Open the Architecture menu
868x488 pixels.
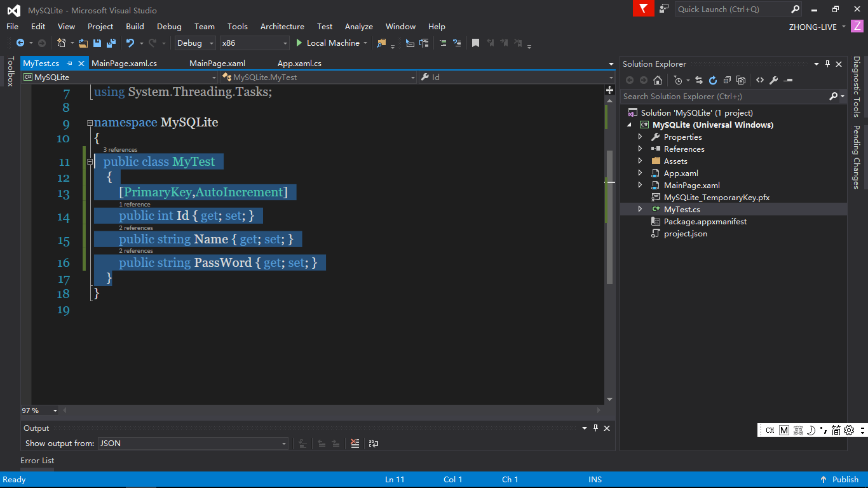pos(282,27)
